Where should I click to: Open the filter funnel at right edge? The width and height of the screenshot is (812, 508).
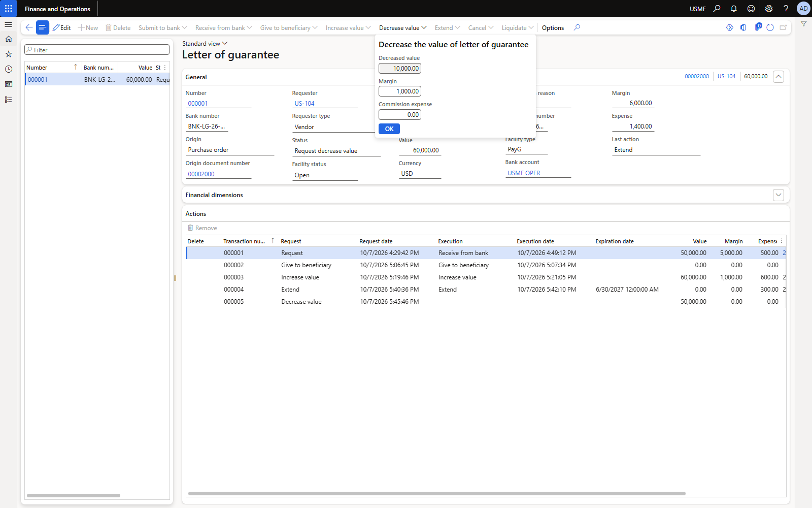pyautogui.click(x=804, y=24)
